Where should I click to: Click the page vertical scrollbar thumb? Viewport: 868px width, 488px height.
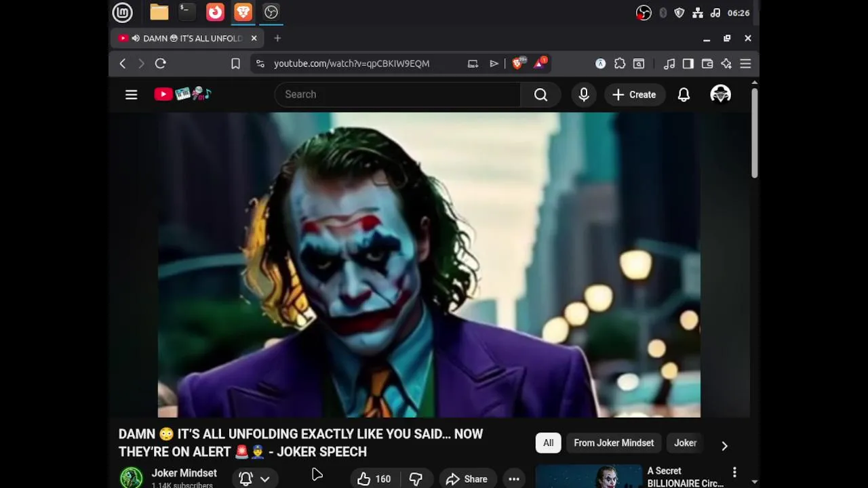click(754, 132)
